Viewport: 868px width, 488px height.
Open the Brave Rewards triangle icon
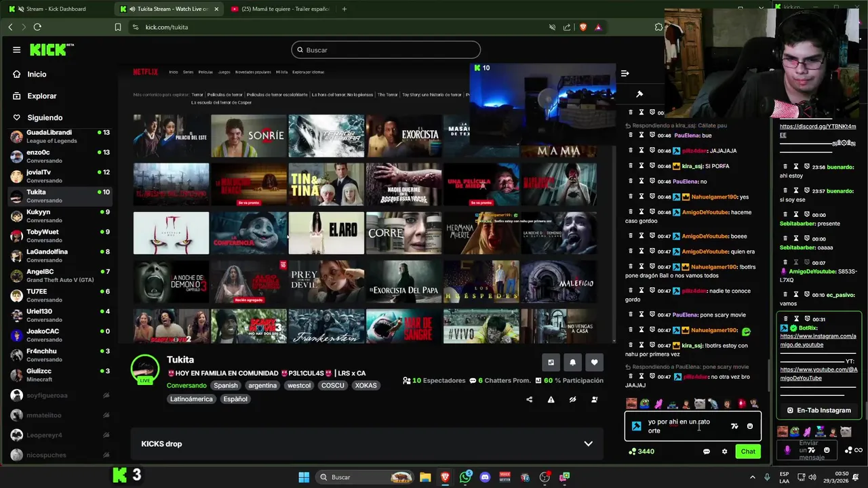[598, 27]
